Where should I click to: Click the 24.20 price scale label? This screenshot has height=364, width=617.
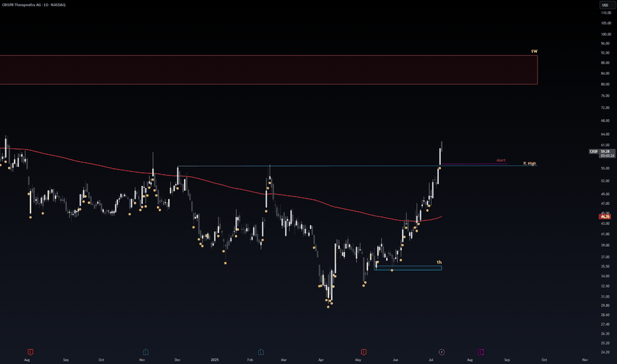pyautogui.click(x=606, y=352)
